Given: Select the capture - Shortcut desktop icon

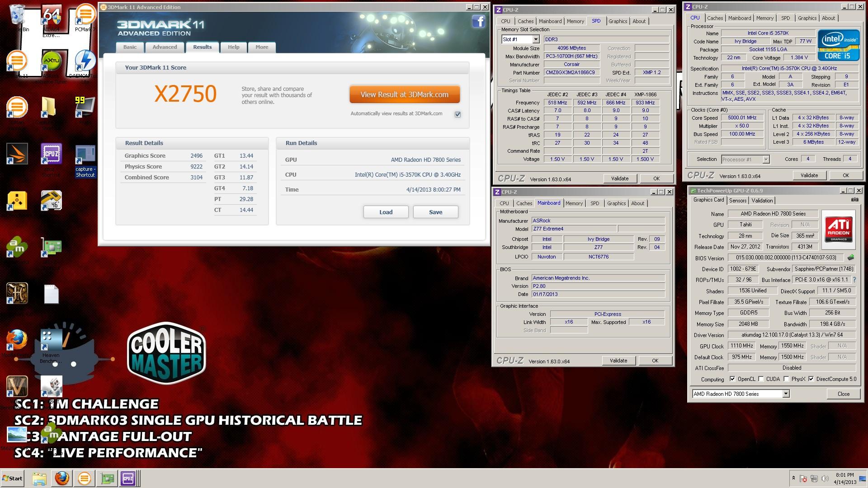Looking at the screenshot, I should pos(85,161).
